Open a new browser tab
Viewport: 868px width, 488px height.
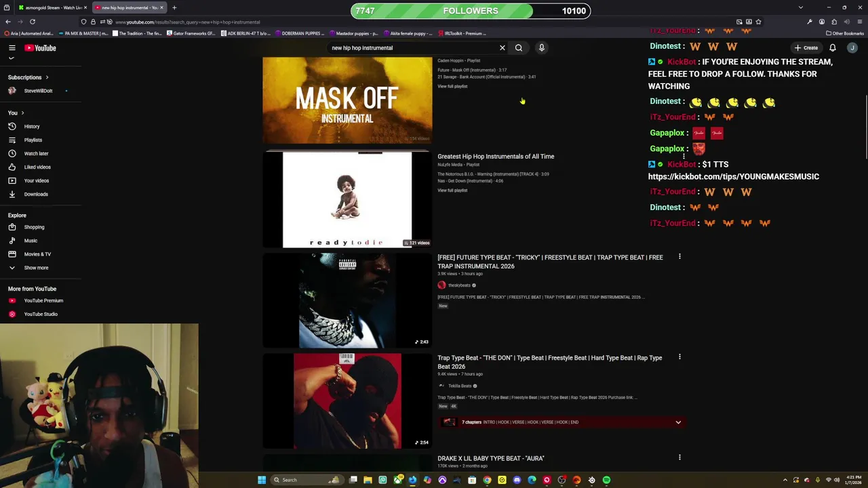(174, 7)
